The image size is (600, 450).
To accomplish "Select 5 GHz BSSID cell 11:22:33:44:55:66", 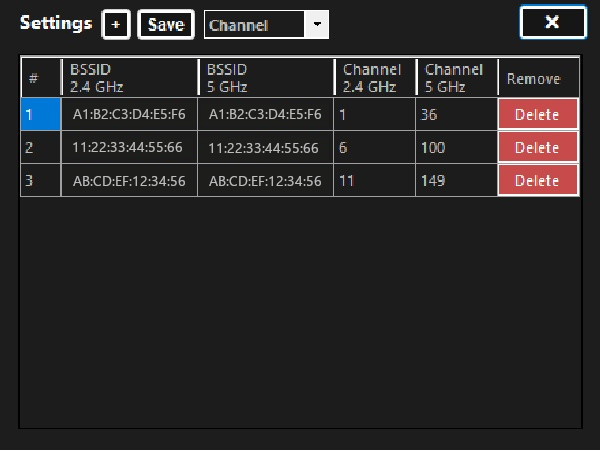I will tap(266, 147).
